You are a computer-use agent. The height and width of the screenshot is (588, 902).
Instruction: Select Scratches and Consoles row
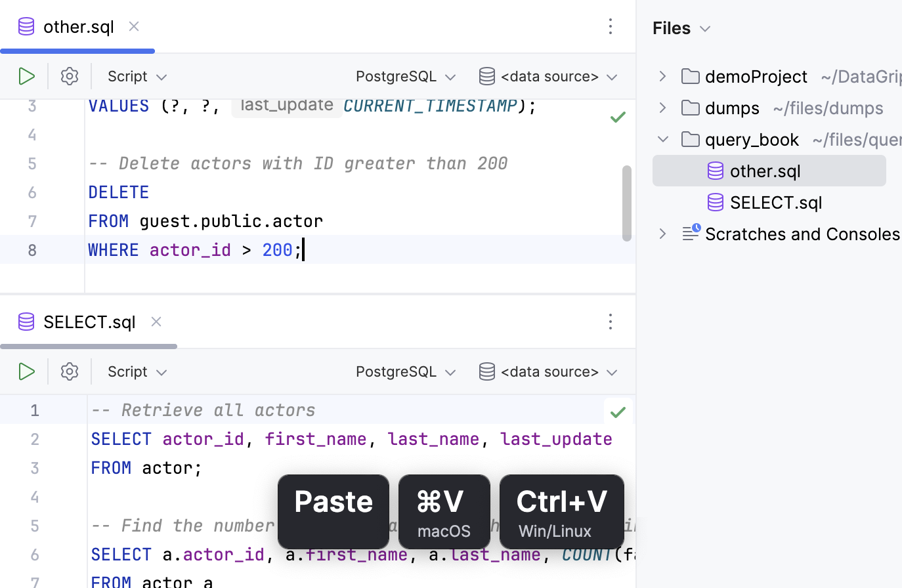(x=777, y=234)
